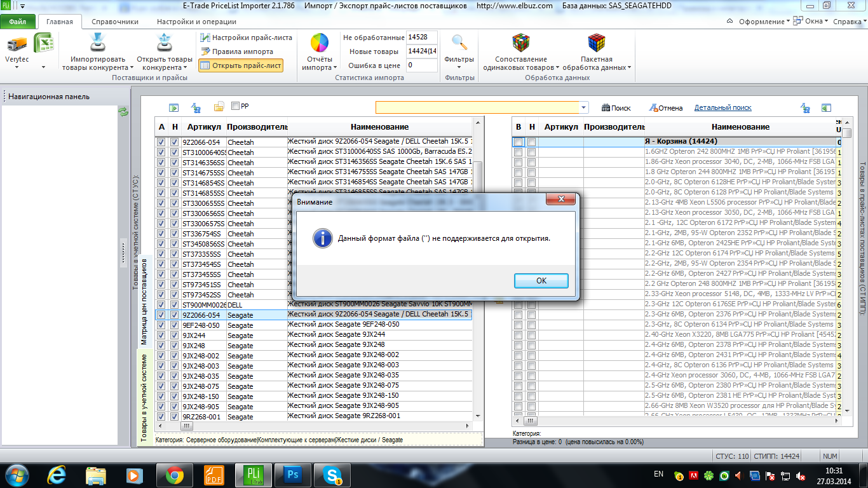Viewport: 868px width, 488px height.
Task: Click the green refresh icon on navigation panel
Action: tap(124, 112)
